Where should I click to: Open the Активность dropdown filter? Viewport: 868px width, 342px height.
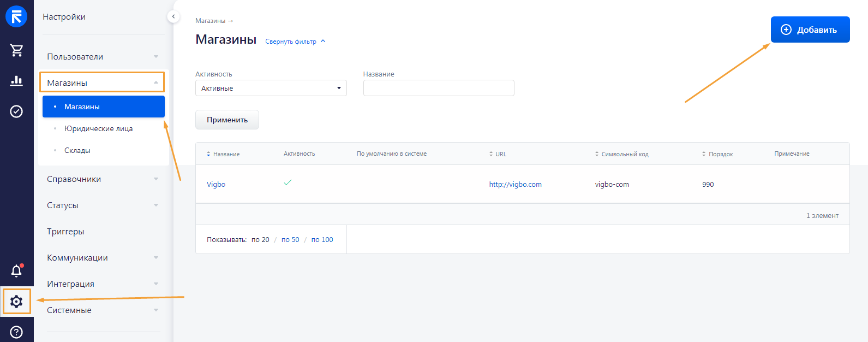click(x=271, y=88)
